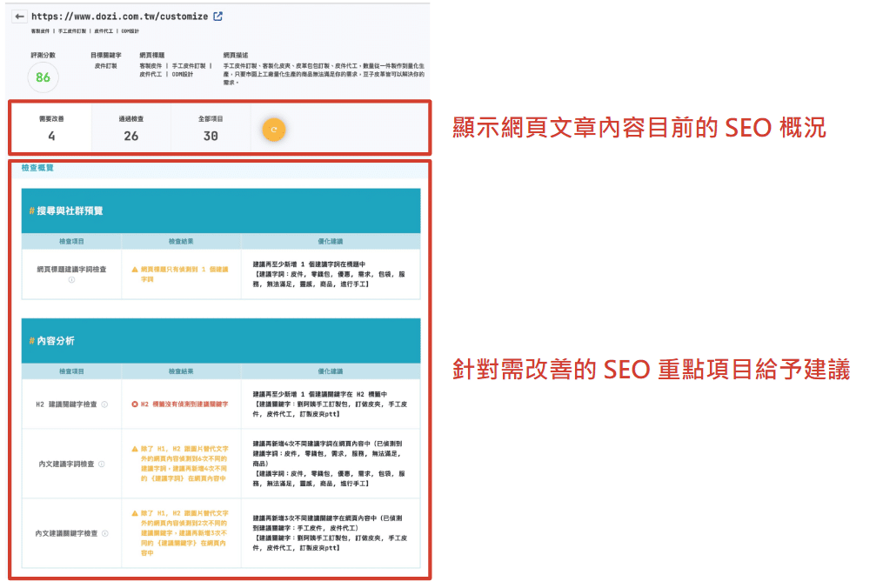Click warning triangle in 內文建議字詞檢查 result

click(x=134, y=450)
